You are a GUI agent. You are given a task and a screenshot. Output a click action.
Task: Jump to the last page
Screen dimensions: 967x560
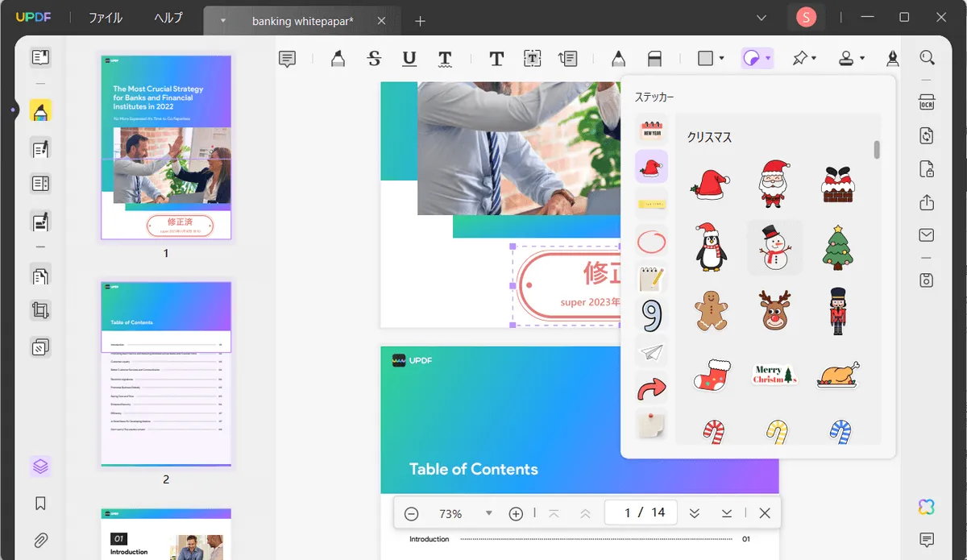point(727,513)
